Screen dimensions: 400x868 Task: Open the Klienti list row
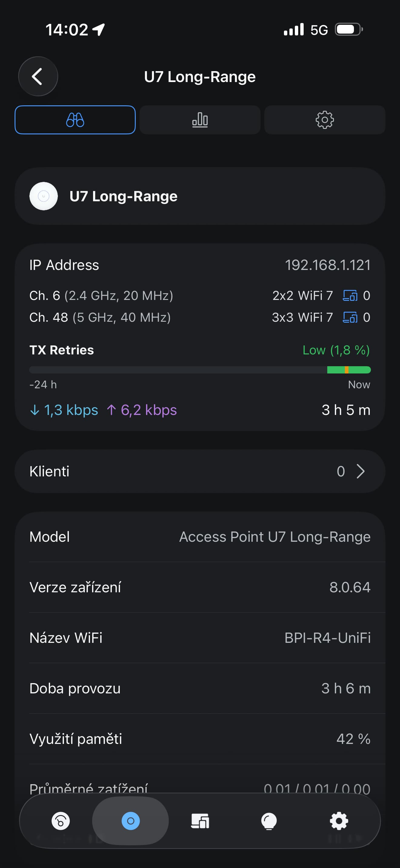coord(200,472)
